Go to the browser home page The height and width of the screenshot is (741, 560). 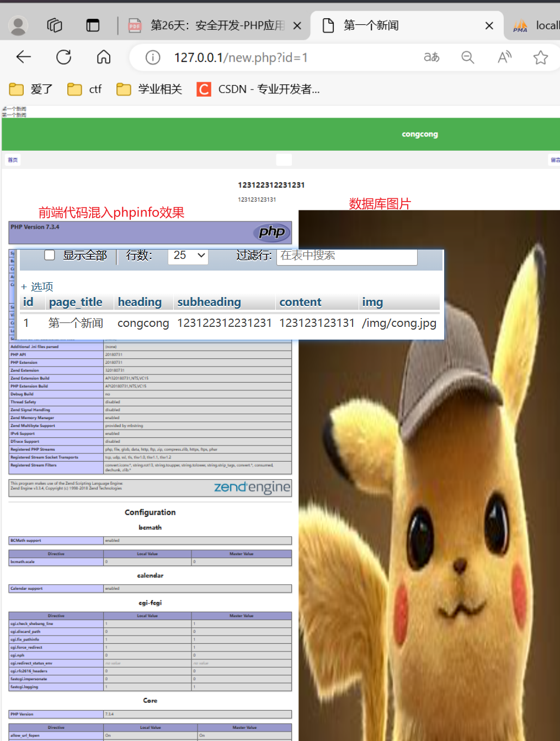[x=104, y=57]
